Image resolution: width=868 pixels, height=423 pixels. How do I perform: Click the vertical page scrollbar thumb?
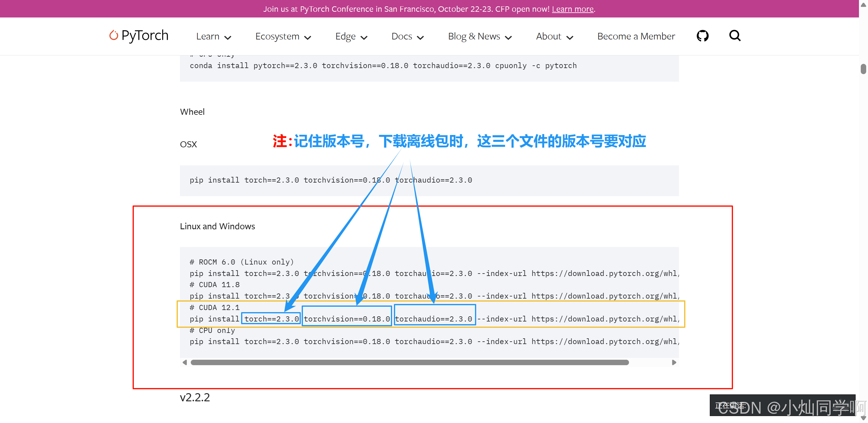point(863,69)
